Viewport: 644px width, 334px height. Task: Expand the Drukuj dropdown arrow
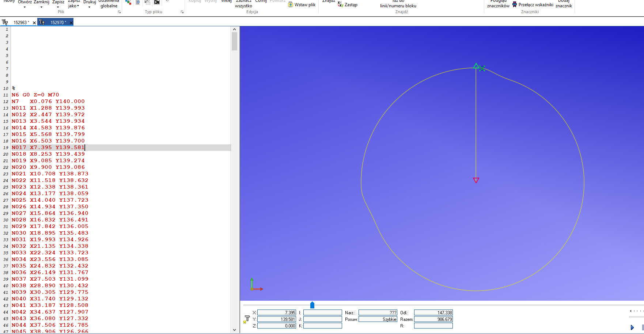click(x=89, y=7)
